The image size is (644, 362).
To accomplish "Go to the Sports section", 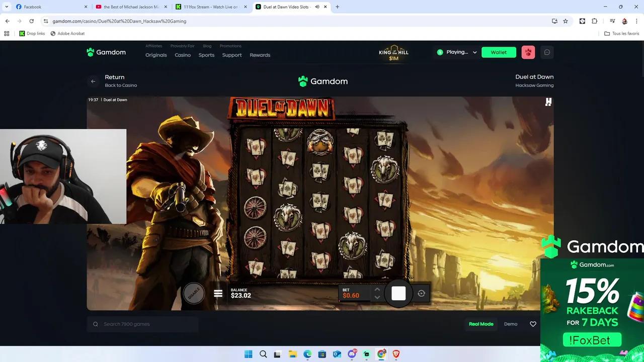I will point(206,55).
